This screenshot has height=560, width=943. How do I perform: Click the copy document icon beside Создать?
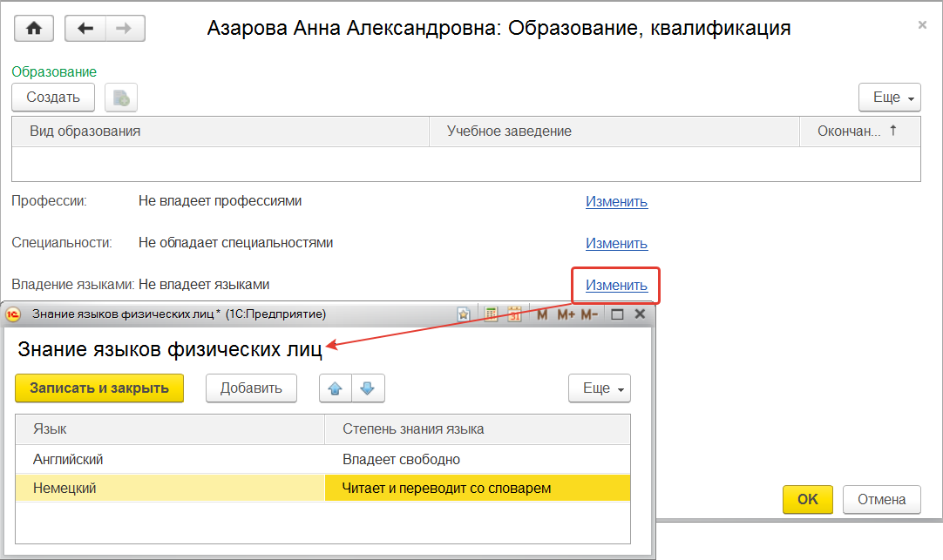121,98
